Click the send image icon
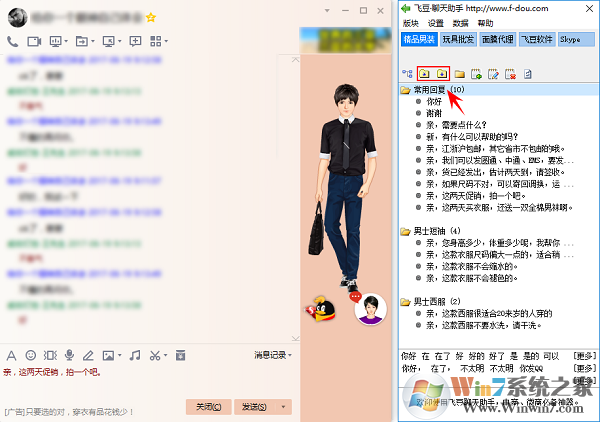600x422 pixels. click(x=108, y=355)
